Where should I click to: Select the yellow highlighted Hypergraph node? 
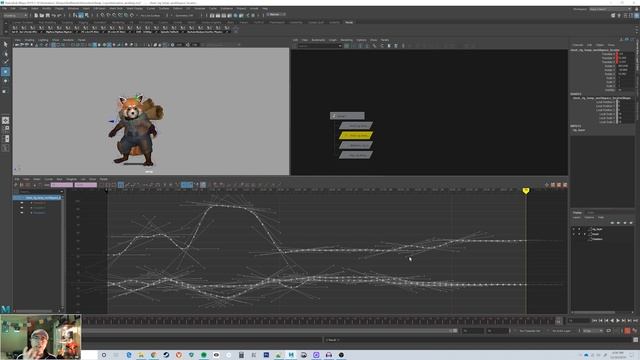point(356,136)
